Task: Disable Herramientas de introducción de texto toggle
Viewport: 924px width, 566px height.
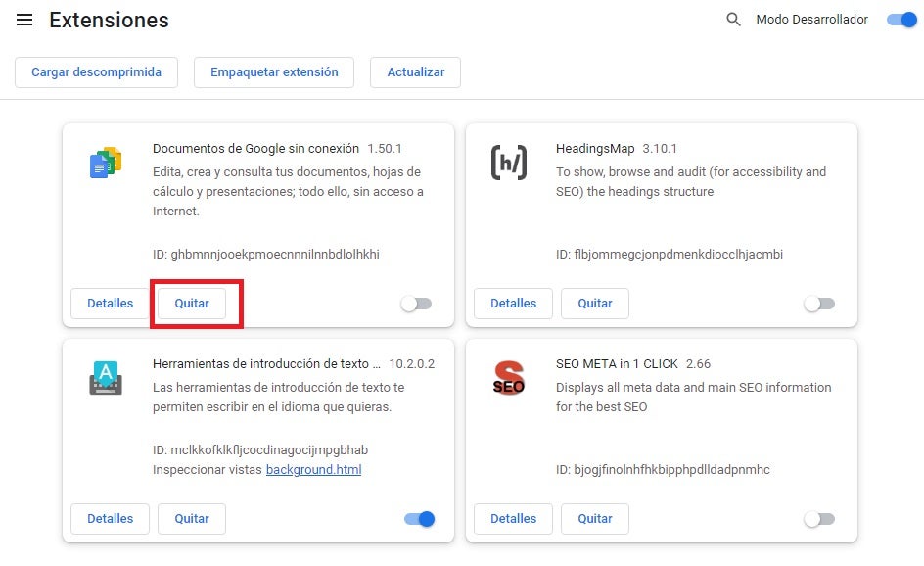Action: tap(420, 519)
